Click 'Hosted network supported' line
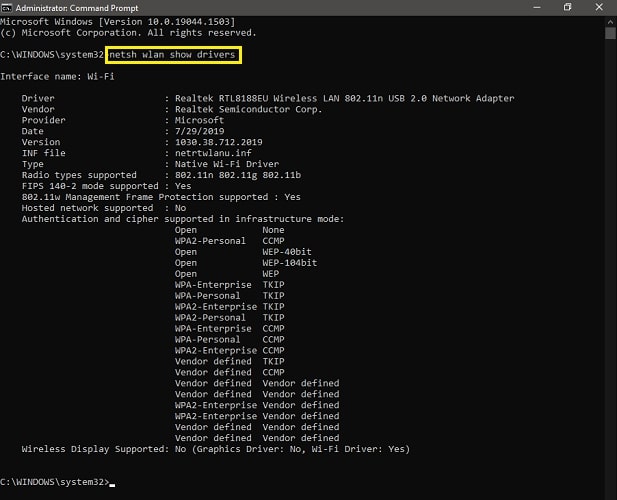 tap(104, 208)
